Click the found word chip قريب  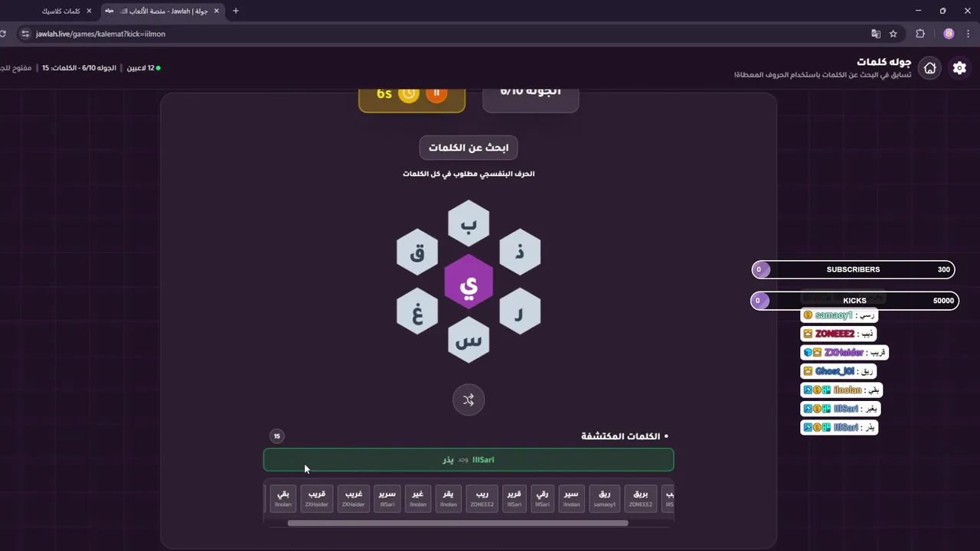[316, 498]
